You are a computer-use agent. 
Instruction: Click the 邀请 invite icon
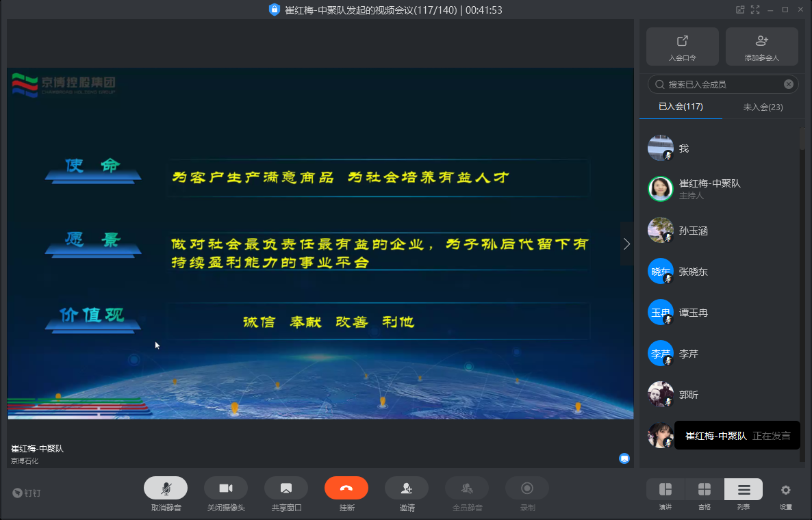click(407, 488)
